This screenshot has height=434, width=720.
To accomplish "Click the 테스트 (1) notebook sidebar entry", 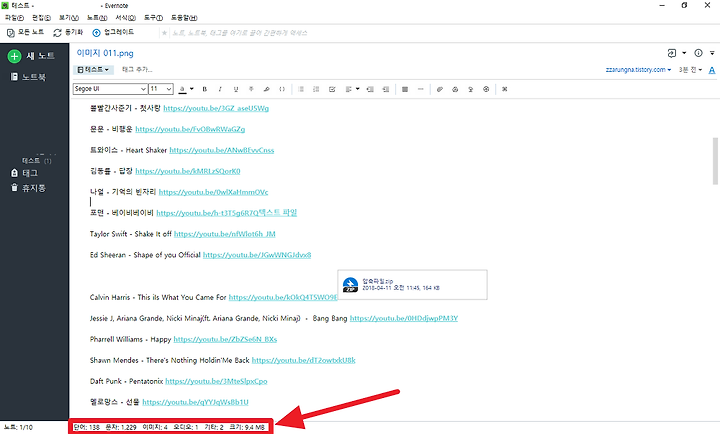I will [x=36, y=160].
